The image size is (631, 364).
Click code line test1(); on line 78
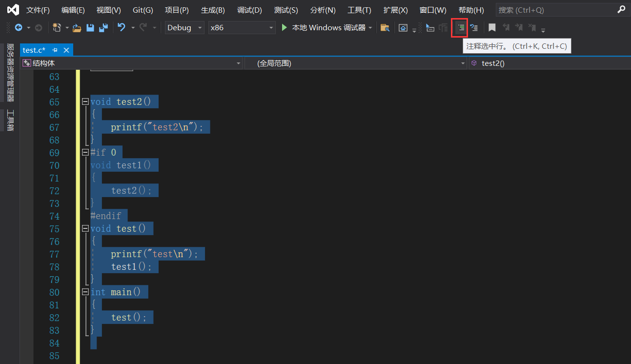(x=131, y=267)
